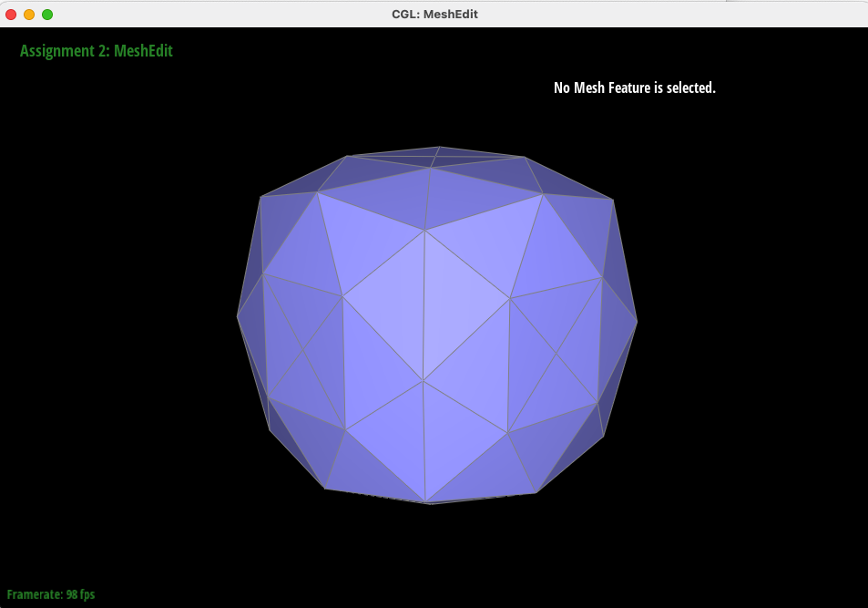Click the 'CGL: MeshEdit' window title

pos(434,15)
